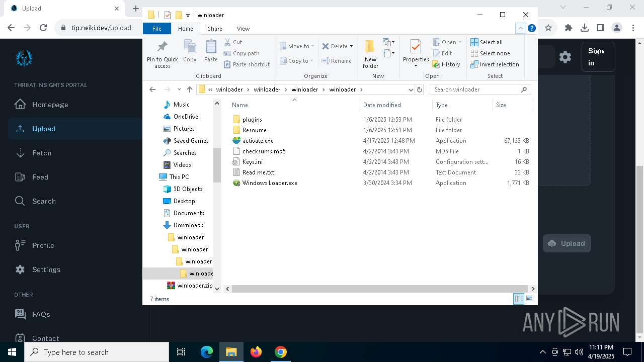Click Paste shortcut in ribbon
This screenshot has width=644, height=362.
[247, 64]
